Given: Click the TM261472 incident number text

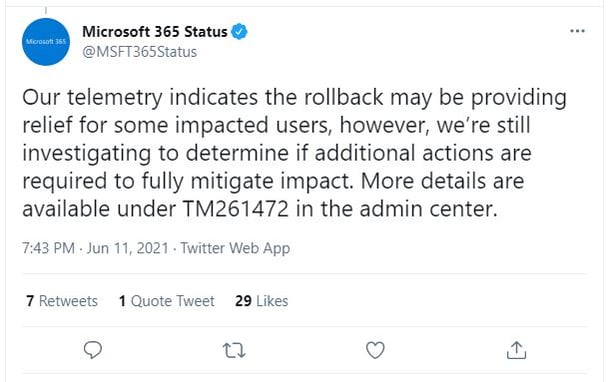Looking at the screenshot, I should [x=235, y=209].
